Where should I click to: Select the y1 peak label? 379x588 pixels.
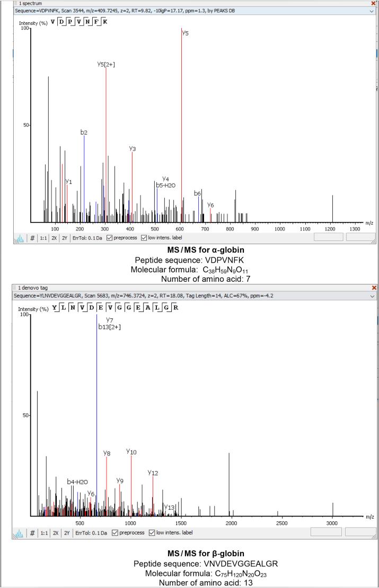pyautogui.click(x=69, y=182)
